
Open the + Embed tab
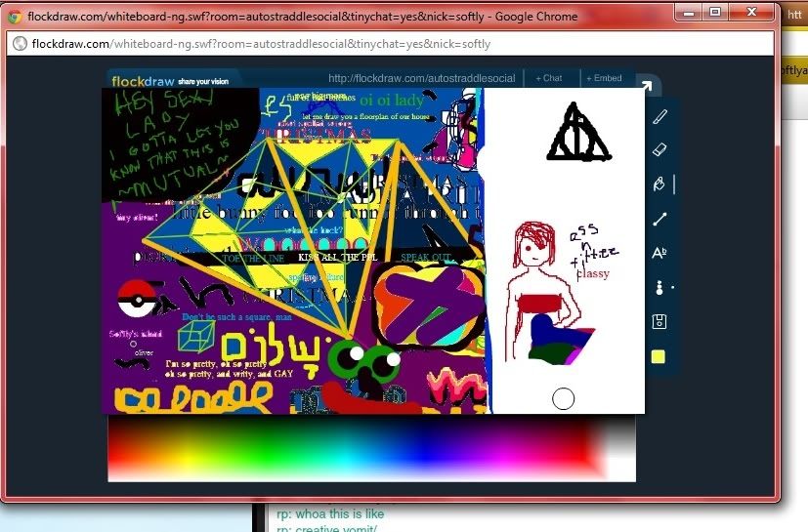coord(602,78)
